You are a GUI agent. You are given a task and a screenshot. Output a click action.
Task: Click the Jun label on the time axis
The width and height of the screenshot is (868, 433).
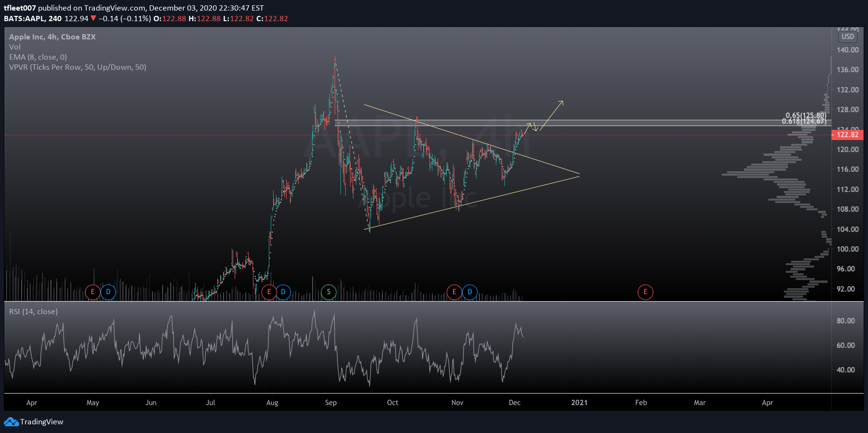coord(151,403)
